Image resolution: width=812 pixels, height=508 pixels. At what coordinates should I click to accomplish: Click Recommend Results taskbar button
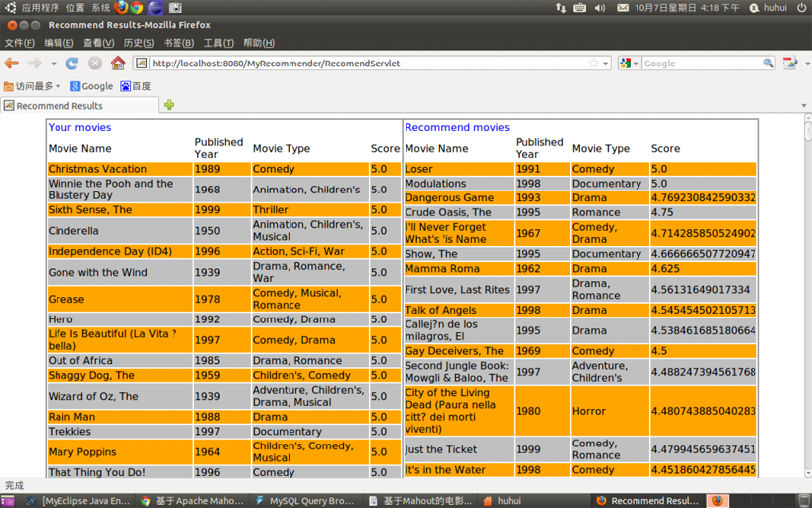[647, 501]
